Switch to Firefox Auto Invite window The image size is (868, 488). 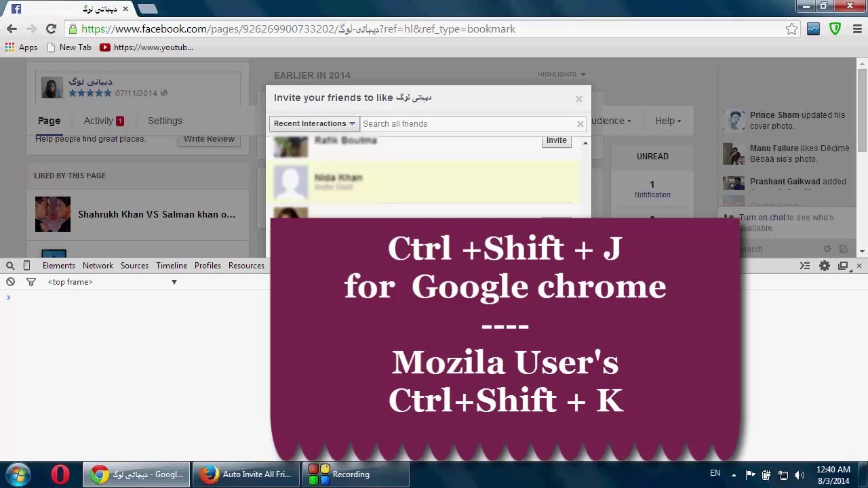[245, 474]
